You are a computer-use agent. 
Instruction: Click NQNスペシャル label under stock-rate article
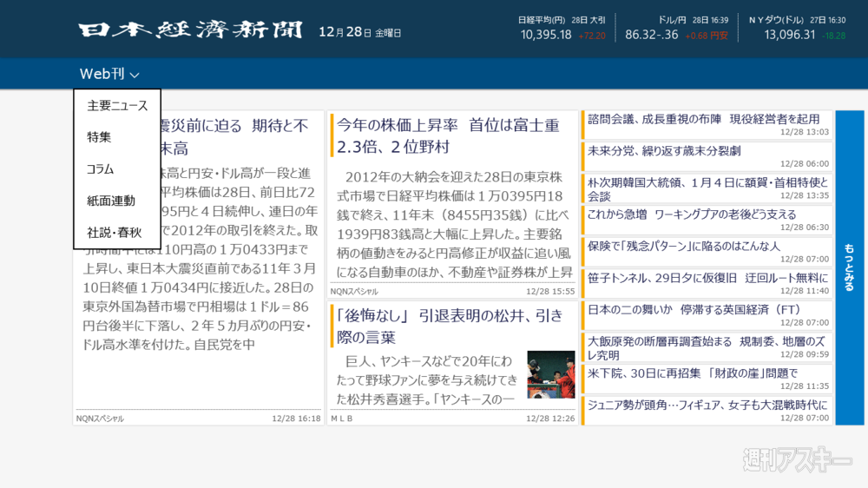(354, 292)
